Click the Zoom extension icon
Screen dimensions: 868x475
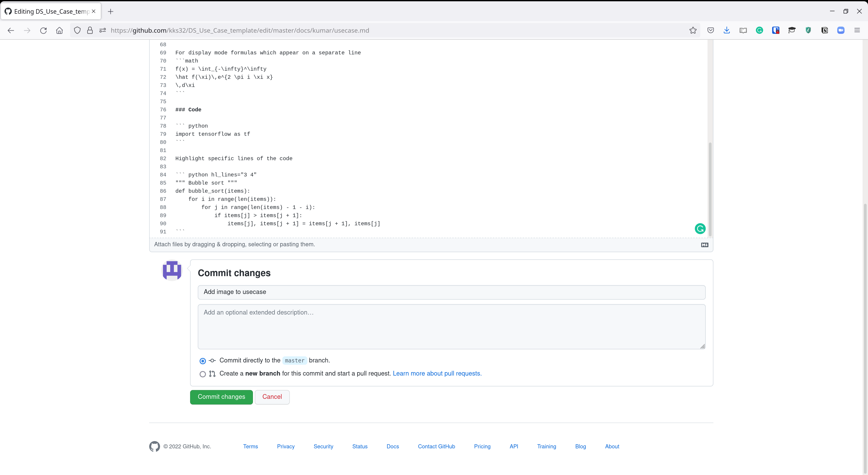coord(840,30)
